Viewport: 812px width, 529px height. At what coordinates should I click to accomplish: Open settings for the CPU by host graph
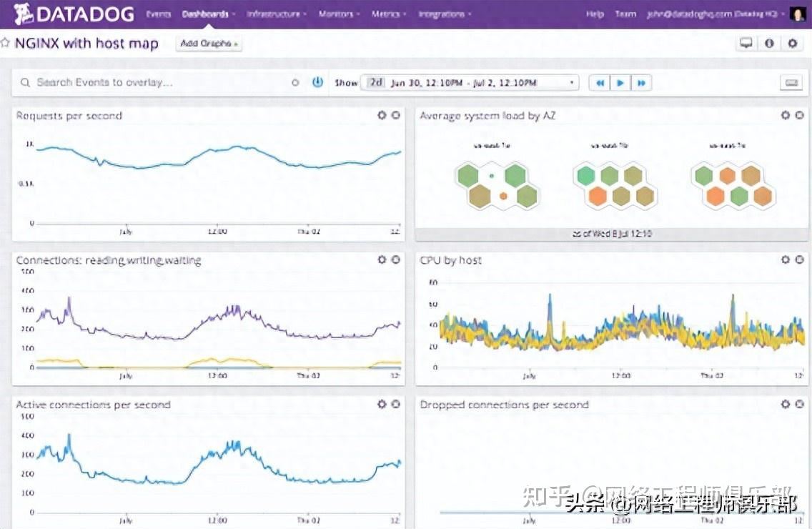click(x=785, y=259)
